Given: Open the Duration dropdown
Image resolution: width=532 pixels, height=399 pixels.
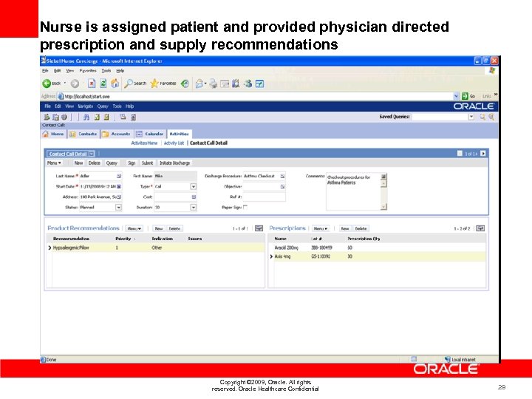Looking at the screenshot, I should coord(193,208).
